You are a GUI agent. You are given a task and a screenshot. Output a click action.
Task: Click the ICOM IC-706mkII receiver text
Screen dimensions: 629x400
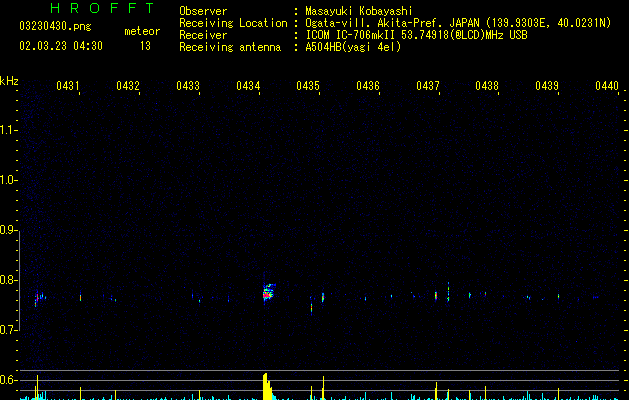pyautogui.click(x=416, y=35)
